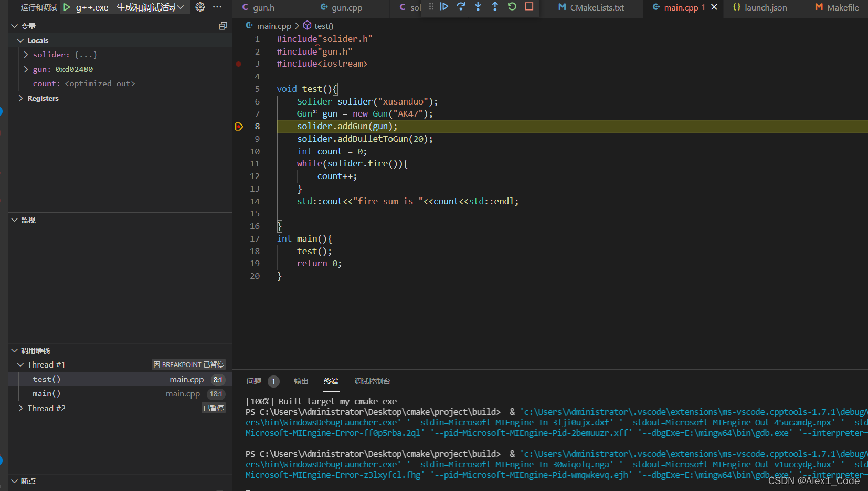Switch to gun.cpp tab
The image size is (868, 491).
(x=351, y=8)
